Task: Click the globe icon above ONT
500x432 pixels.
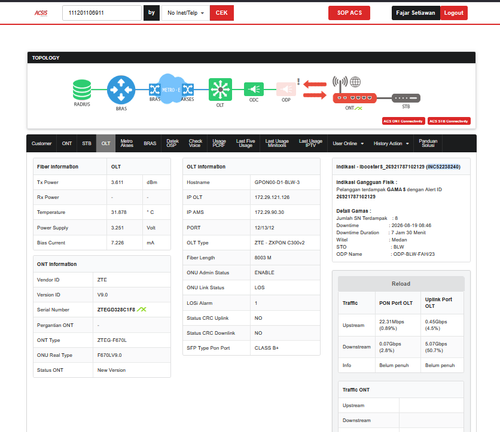Action: click(355, 82)
